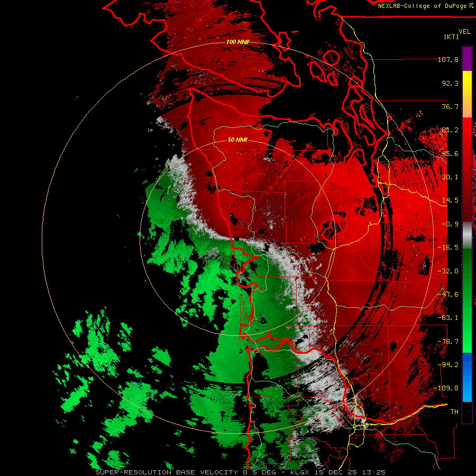Viewport: 476px width, 476px height.
Task: Click the VEL legend title
Action: pos(464,32)
